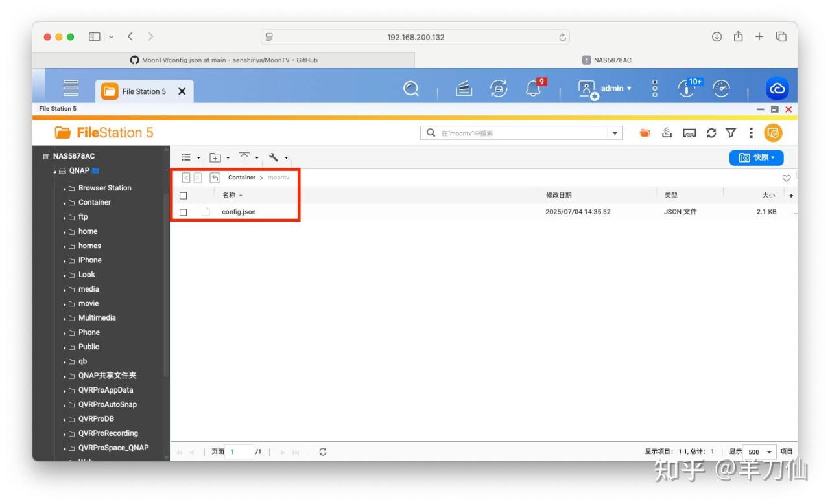
Task: Select the Public folder in sidebar
Action: tap(88, 347)
